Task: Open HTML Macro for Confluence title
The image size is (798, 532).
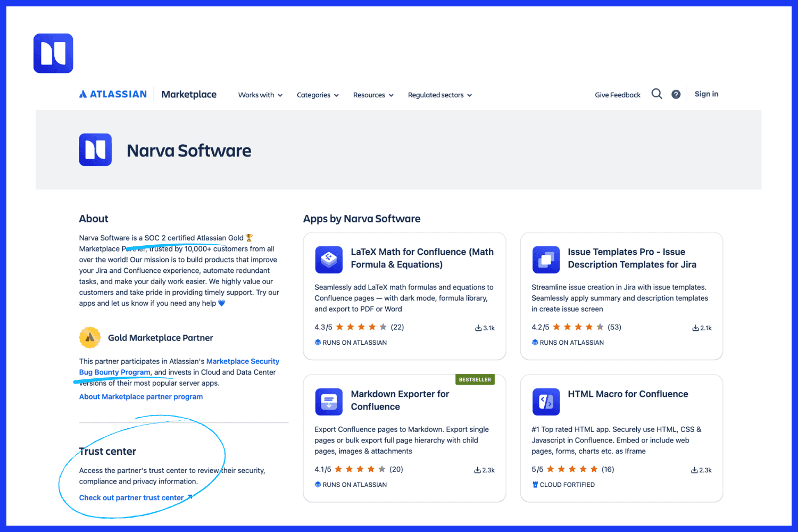Action: coord(628,394)
